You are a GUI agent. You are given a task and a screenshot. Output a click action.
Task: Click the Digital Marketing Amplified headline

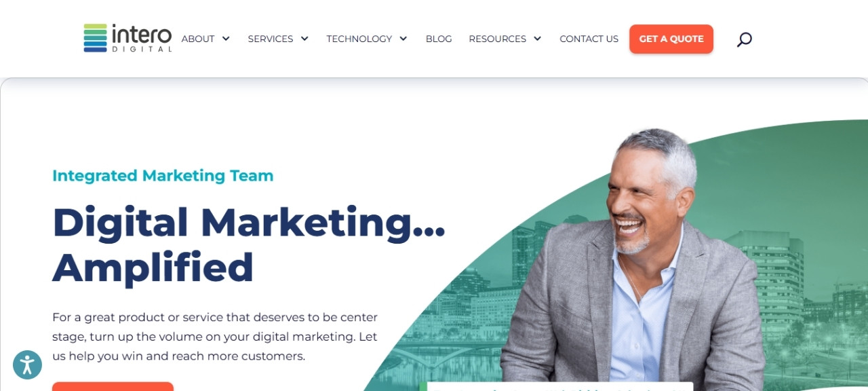point(249,244)
